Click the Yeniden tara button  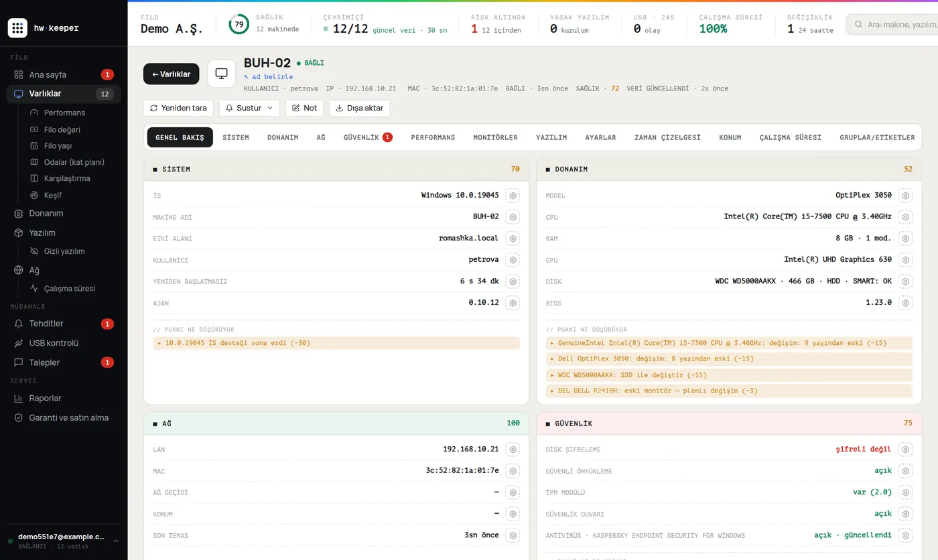pos(179,108)
